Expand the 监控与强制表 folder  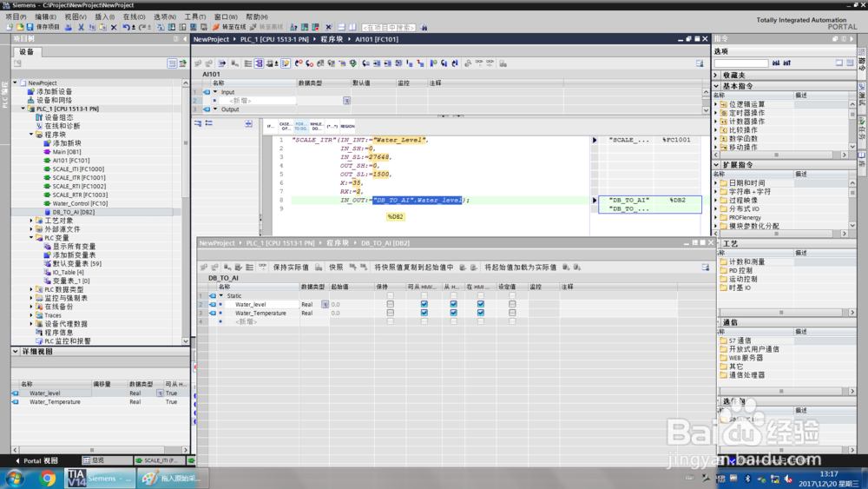coord(31,298)
